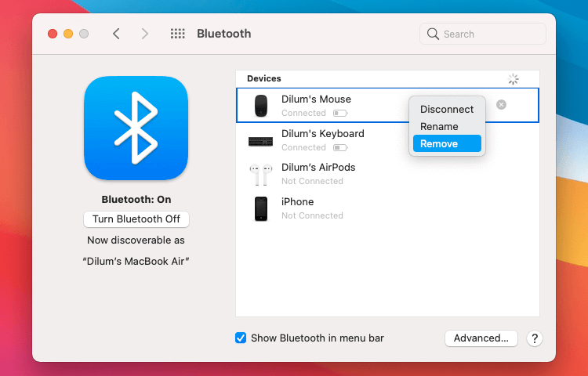Click the mouse icon beside Dilum's Mouse

point(261,106)
